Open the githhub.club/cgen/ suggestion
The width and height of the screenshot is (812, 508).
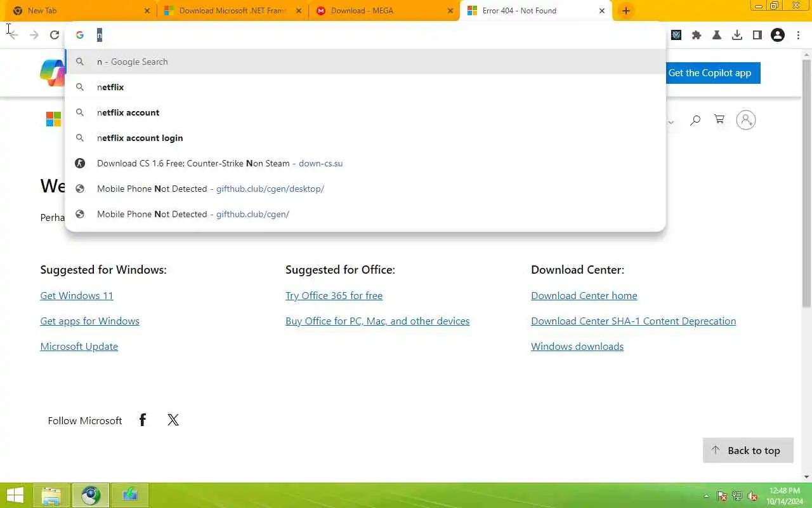coord(365,214)
